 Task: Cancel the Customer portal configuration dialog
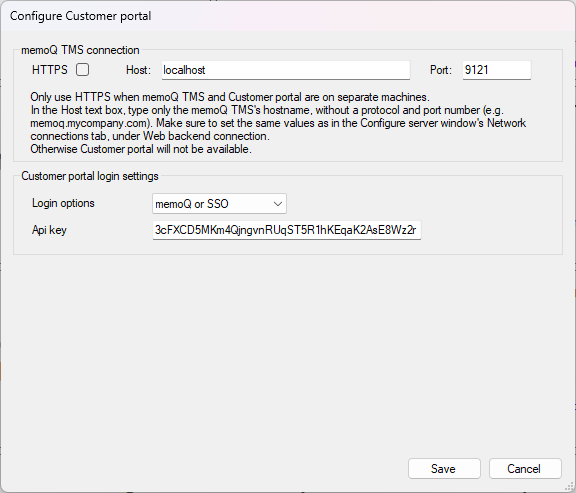(x=525, y=469)
